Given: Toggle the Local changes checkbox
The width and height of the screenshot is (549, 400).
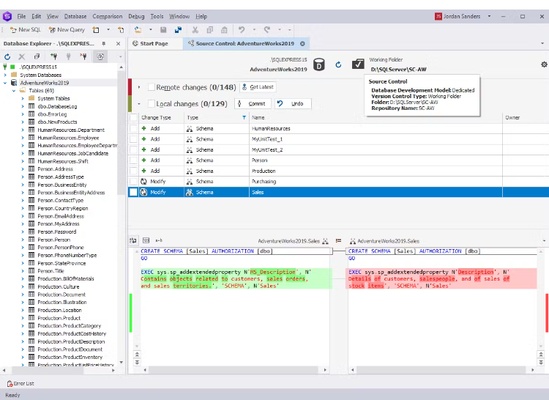Looking at the screenshot, I should click(151, 104).
